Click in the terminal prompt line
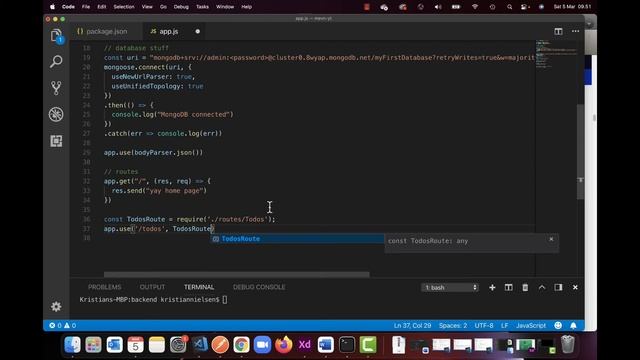This screenshot has width=640, height=360. pos(153,300)
